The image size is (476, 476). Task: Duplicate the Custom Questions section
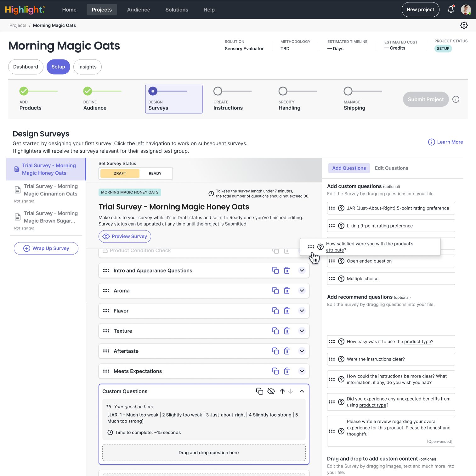(x=259, y=391)
